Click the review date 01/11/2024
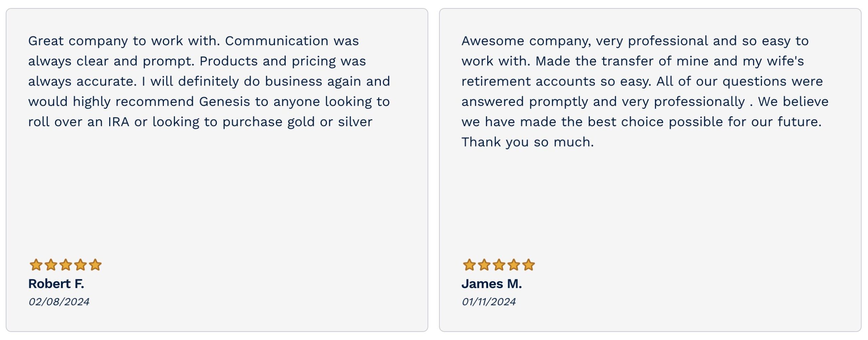Screen dimensions: 868x340 (489, 302)
